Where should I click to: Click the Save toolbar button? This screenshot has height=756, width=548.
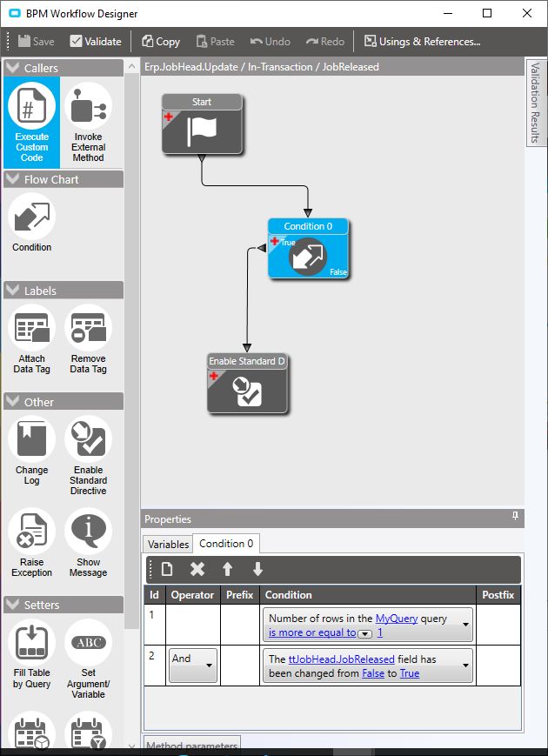click(x=37, y=42)
